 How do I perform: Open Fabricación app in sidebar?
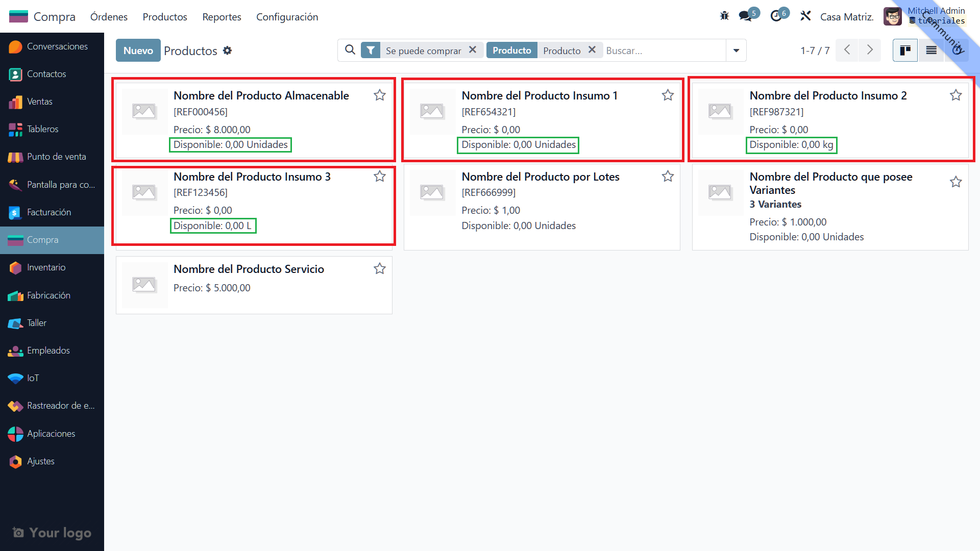coord(48,295)
